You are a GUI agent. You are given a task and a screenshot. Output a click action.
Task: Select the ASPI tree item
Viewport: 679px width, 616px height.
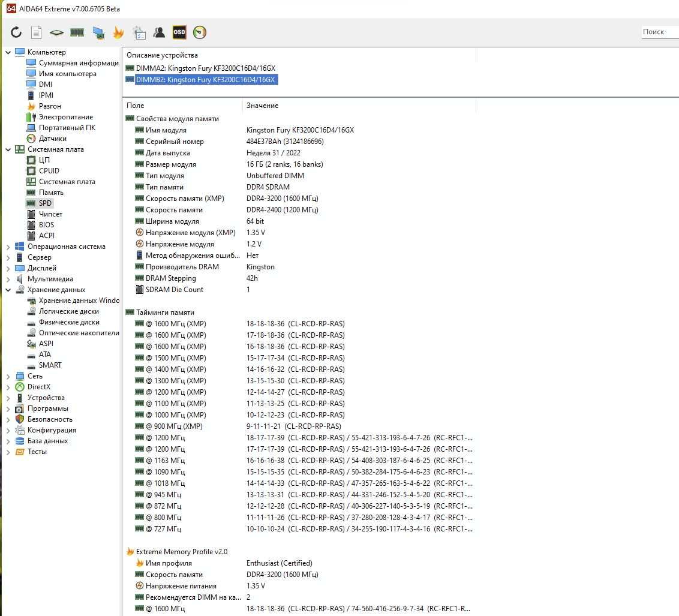[x=46, y=344]
